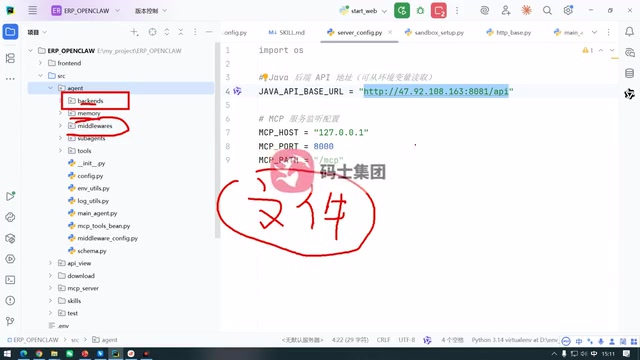Image resolution: width=640 pixels, height=360 pixels.
Task: Run the start_web configuration
Action: 402,11
